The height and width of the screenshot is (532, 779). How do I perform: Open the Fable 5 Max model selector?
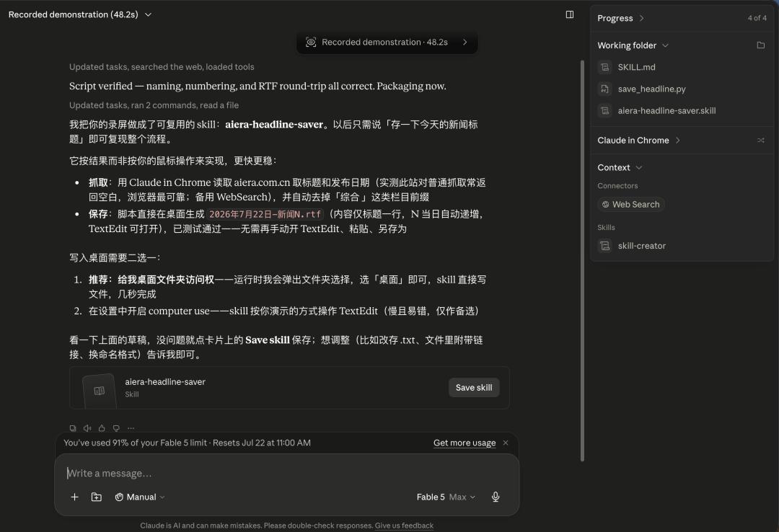[446, 497]
